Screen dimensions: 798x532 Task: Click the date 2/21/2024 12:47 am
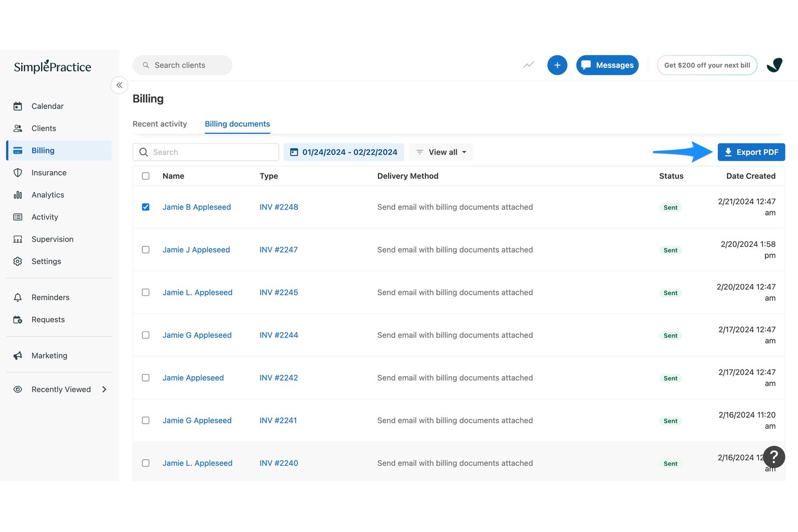click(747, 207)
